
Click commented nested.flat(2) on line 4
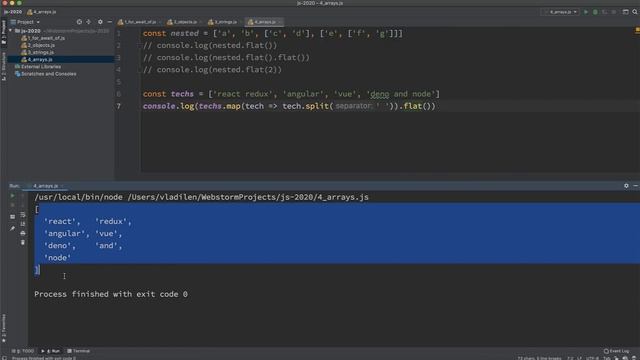pyautogui.click(x=212, y=70)
